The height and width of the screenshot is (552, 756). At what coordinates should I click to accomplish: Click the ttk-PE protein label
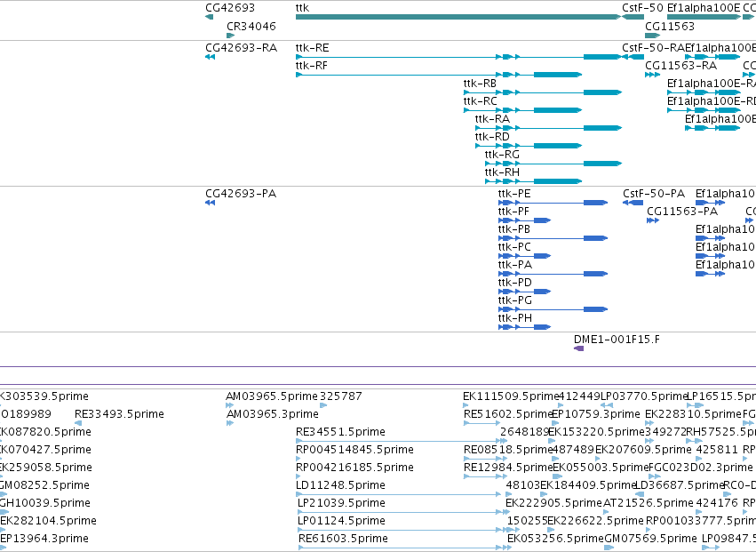(x=514, y=194)
